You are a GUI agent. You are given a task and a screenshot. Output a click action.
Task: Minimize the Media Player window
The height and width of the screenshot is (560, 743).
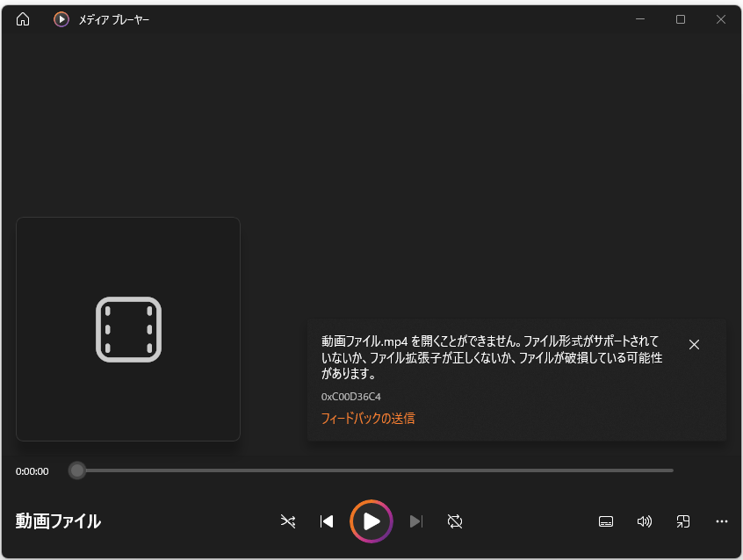coord(639,19)
